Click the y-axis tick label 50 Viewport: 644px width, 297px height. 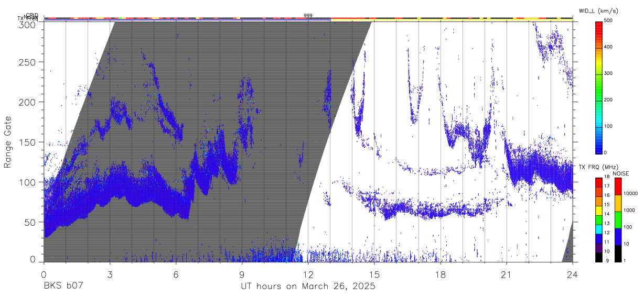pos(31,222)
